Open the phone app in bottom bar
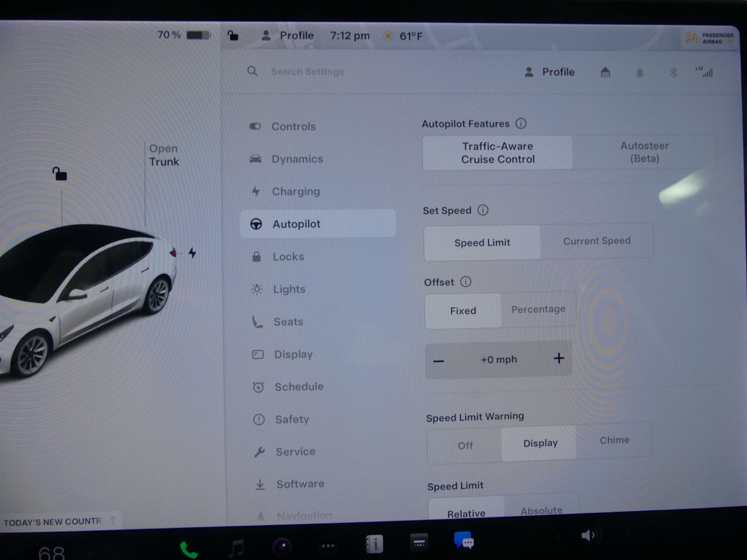The image size is (747, 560). click(188, 549)
